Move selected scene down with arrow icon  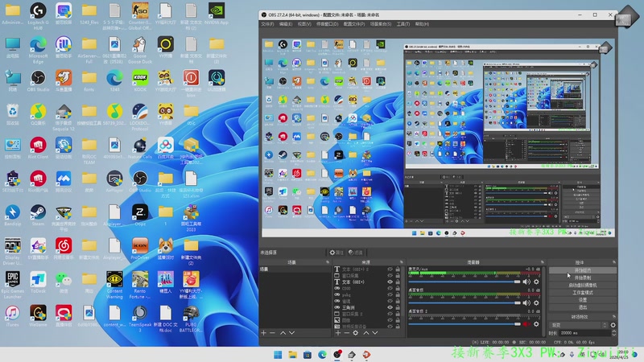pos(291,332)
